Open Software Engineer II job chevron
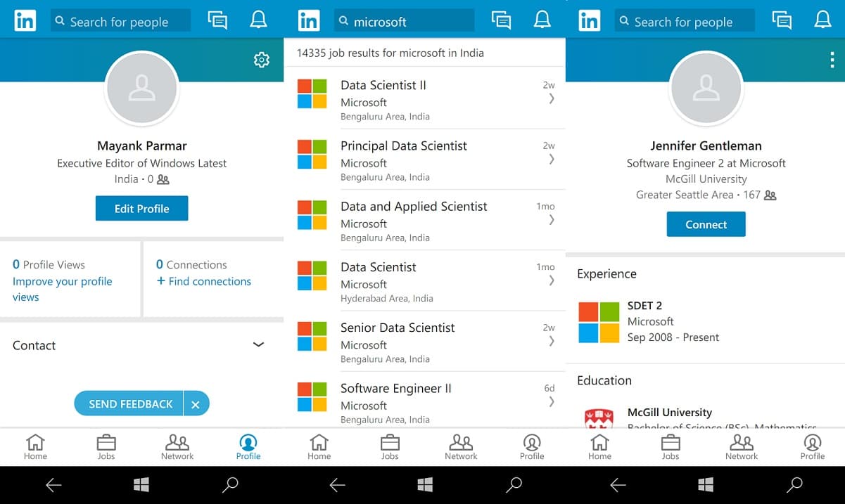 click(552, 401)
